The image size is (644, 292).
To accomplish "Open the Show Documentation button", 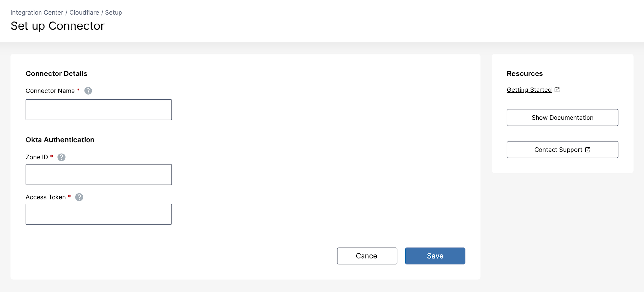I will [562, 118].
